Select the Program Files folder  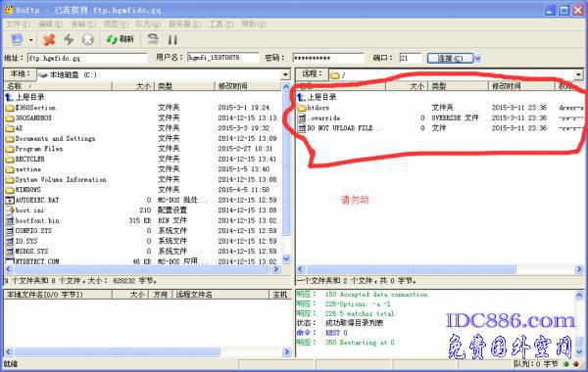point(38,149)
